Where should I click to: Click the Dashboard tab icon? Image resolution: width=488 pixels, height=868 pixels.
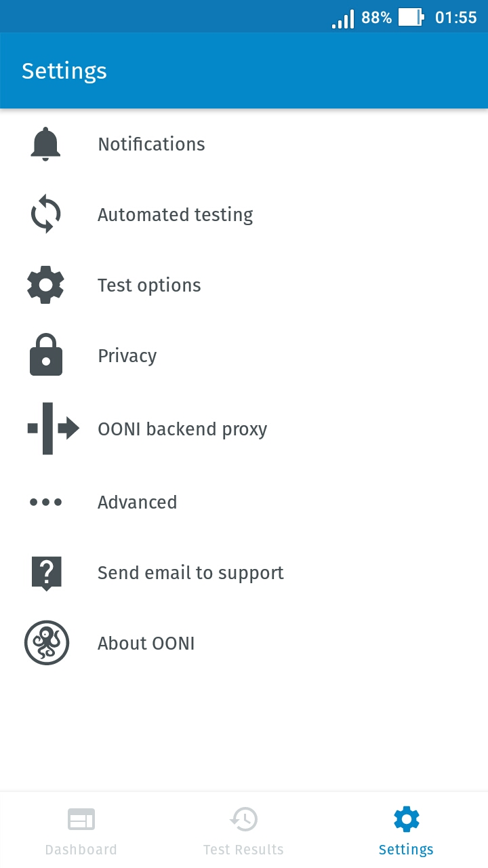tap(81, 819)
